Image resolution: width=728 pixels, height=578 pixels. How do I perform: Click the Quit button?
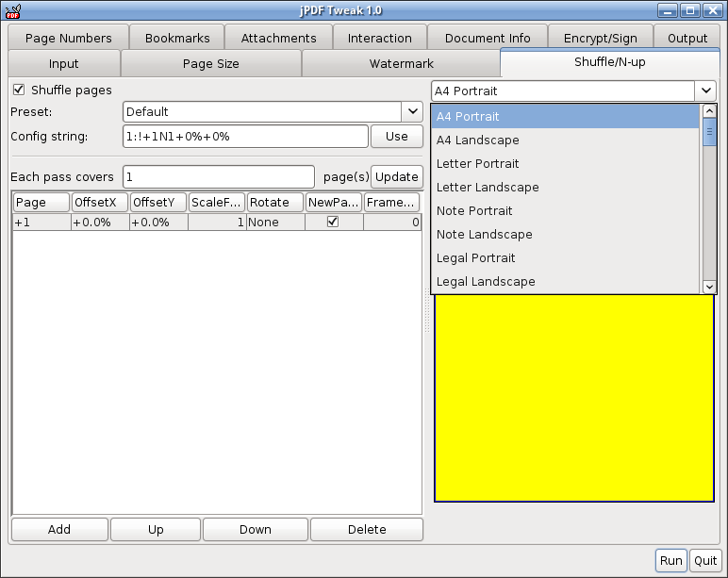[x=705, y=561]
